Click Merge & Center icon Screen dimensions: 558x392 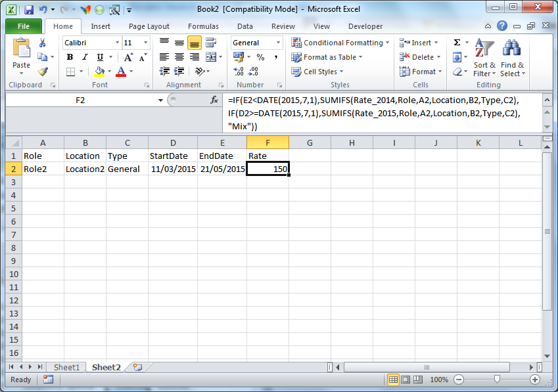[x=211, y=57]
